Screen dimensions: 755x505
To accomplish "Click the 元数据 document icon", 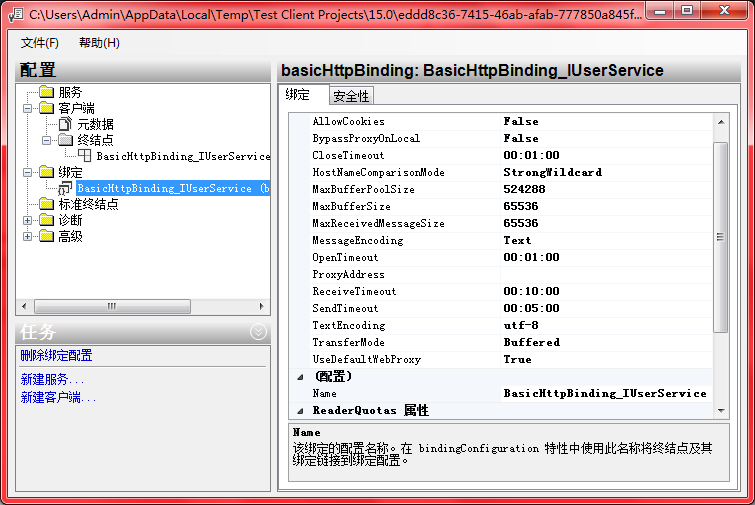I will (x=66, y=124).
